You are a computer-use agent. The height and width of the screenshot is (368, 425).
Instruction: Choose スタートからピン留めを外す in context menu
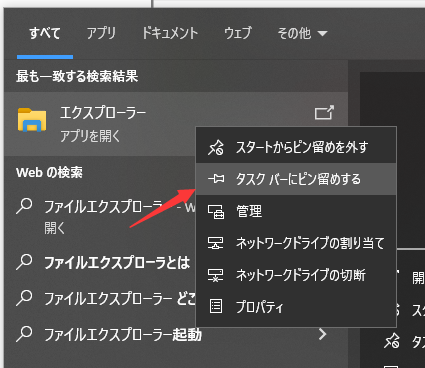[x=296, y=147]
